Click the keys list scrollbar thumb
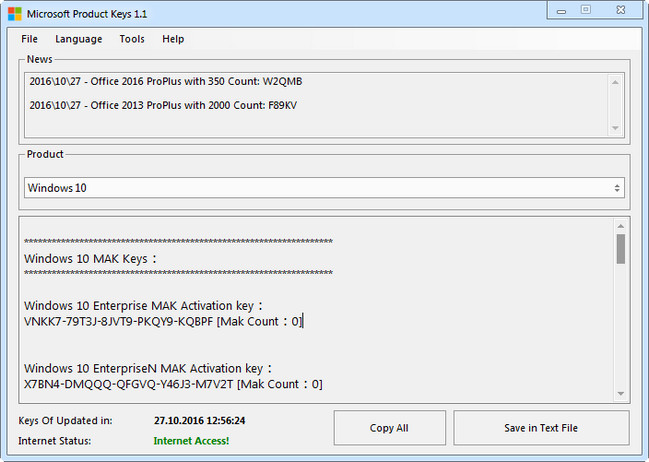Image resolution: width=649 pixels, height=462 pixels. coord(620,249)
